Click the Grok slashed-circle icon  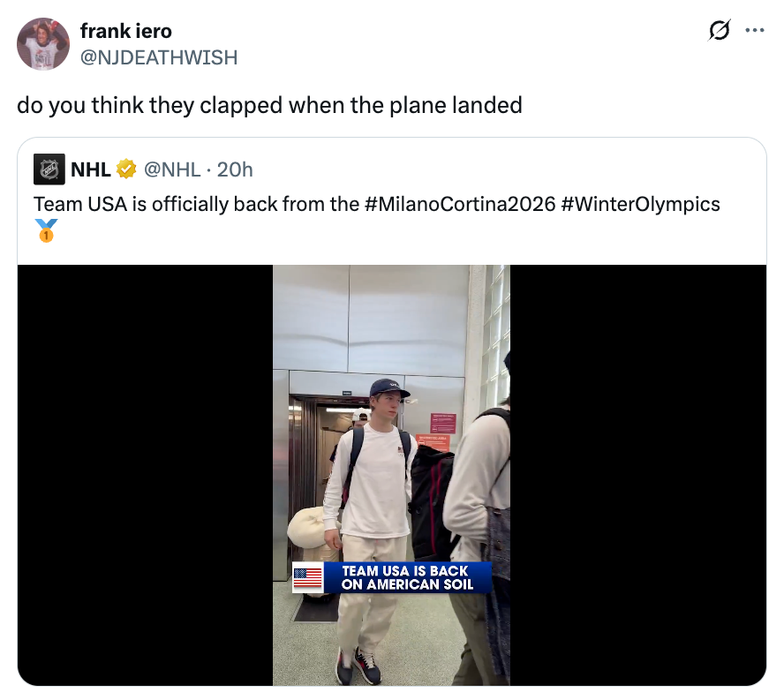click(720, 32)
